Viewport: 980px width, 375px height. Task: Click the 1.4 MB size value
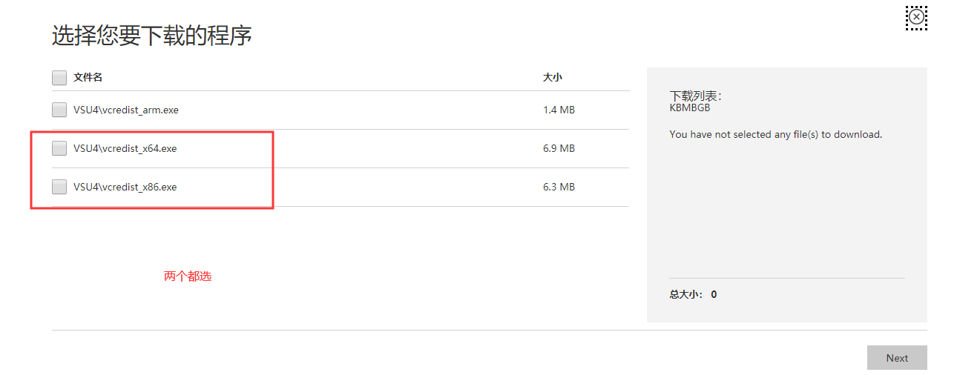pos(559,110)
